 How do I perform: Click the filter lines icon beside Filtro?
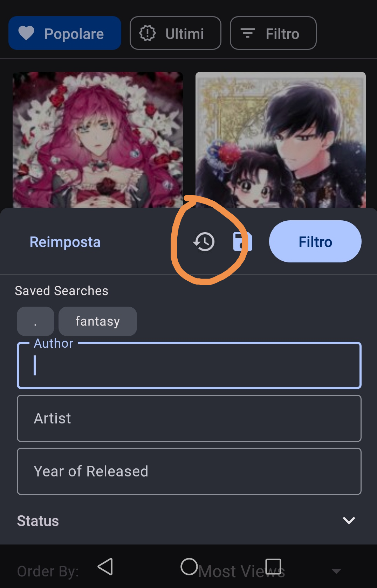pos(248,33)
